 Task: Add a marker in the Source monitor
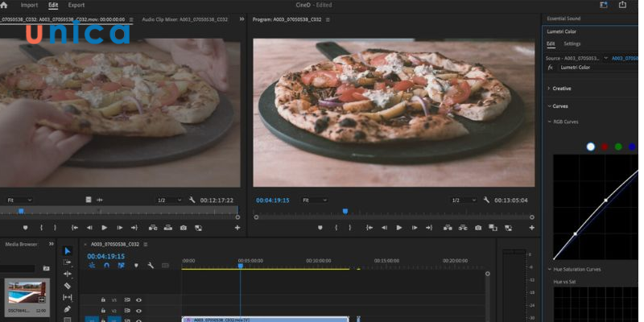[26, 228]
